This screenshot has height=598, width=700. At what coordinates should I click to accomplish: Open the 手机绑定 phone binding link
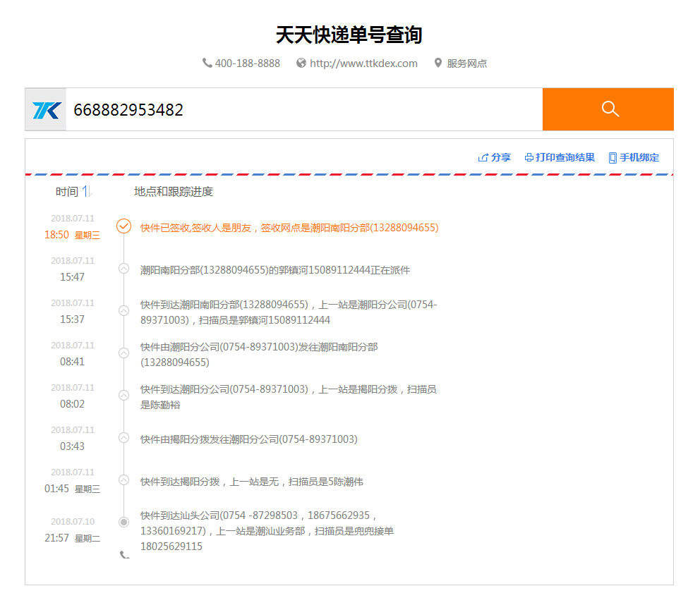click(634, 157)
